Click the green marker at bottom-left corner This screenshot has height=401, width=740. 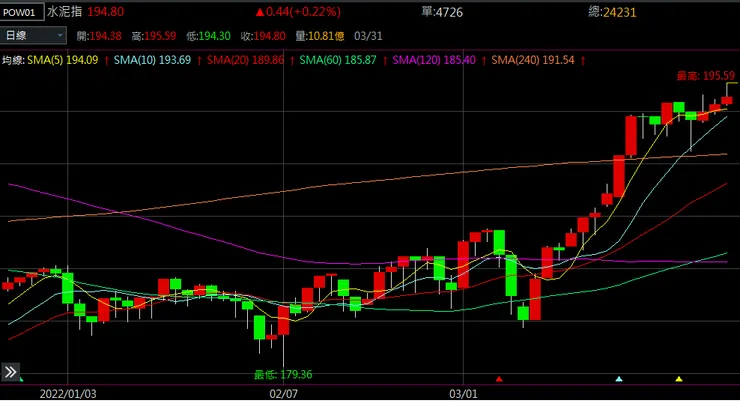tap(21, 379)
